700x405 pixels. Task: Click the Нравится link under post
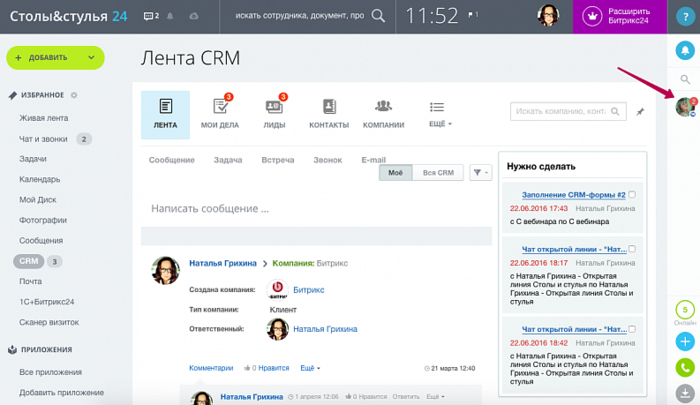pyautogui.click(x=273, y=368)
